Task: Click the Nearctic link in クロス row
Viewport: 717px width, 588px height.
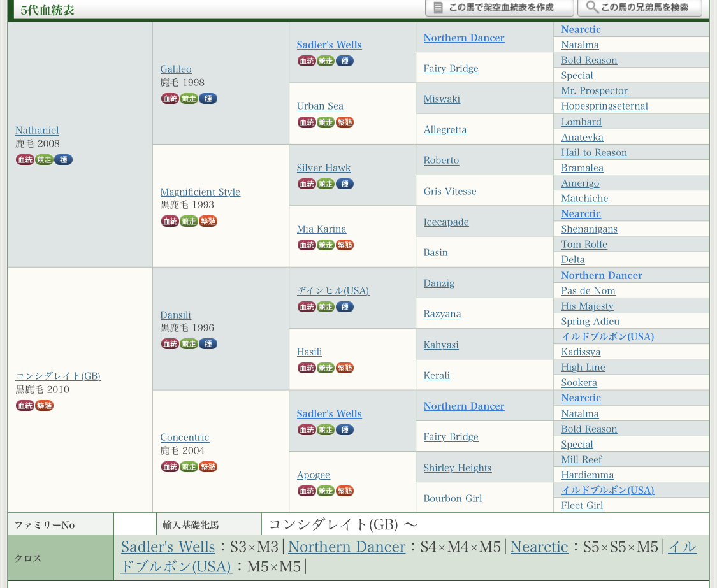Action: (539, 547)
